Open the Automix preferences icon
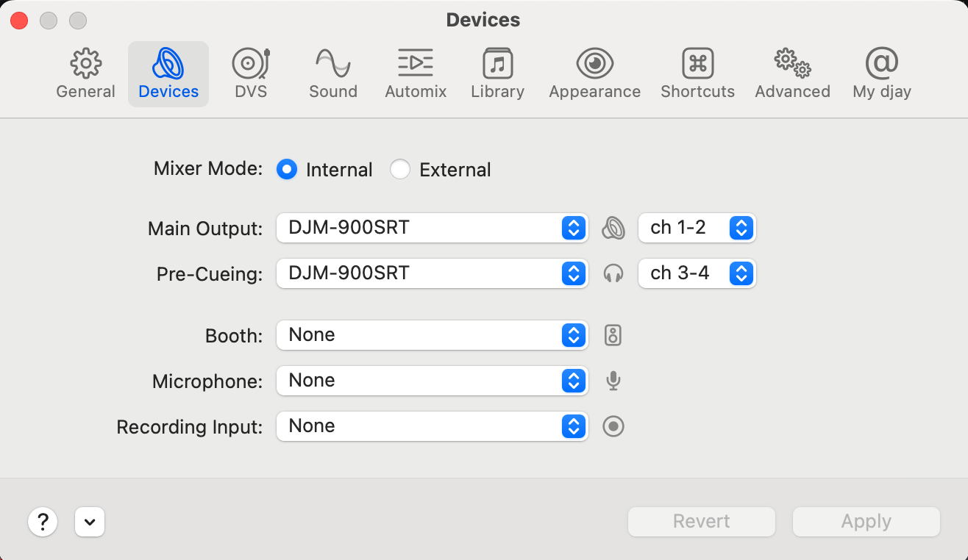 point(416,65)
